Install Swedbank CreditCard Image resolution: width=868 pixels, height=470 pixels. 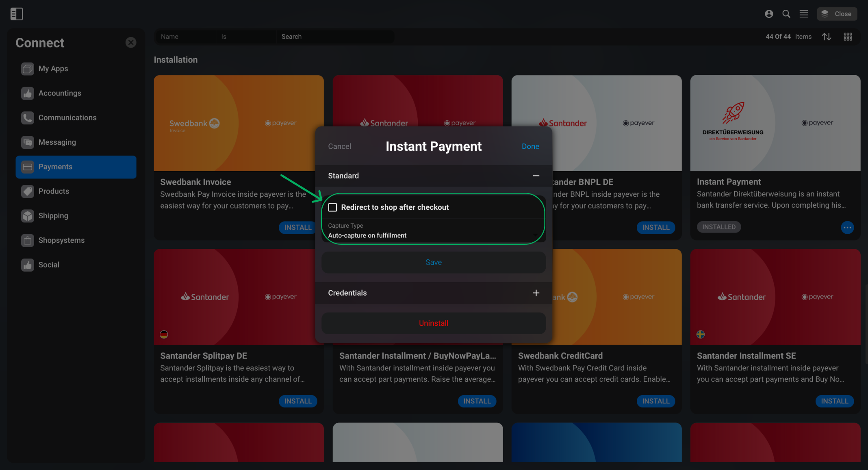[x=655, y=401]
